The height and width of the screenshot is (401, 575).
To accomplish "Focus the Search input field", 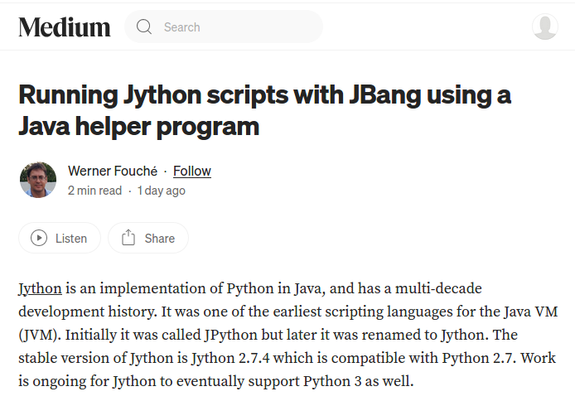I will click(x=223, y=27).
